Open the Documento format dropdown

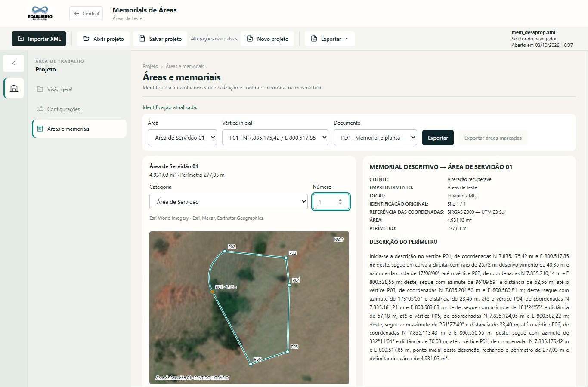click(x=375, y=138)
